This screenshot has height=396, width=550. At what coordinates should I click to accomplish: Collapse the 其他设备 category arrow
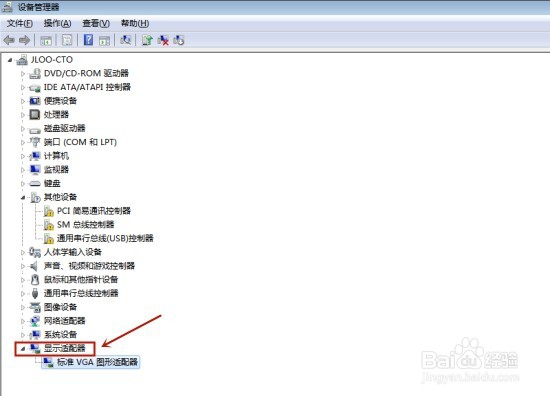pyautogui.click(x=23, y=197)
